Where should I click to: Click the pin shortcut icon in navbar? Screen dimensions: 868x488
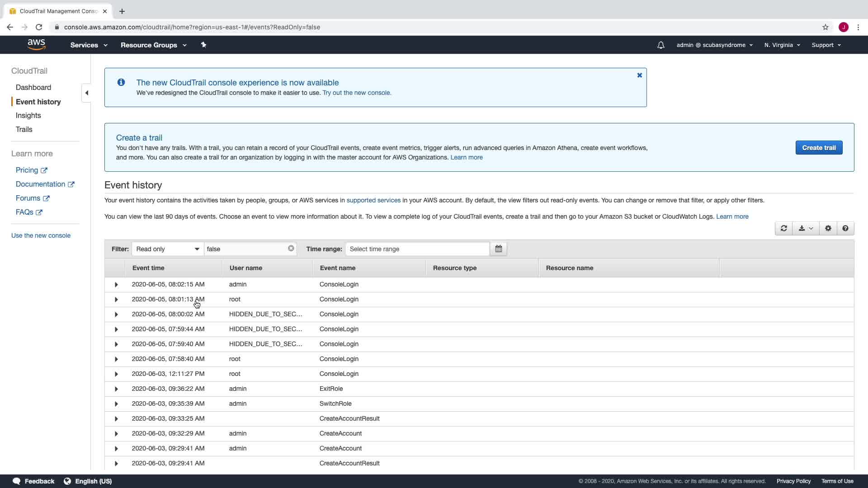coord(203,45)
